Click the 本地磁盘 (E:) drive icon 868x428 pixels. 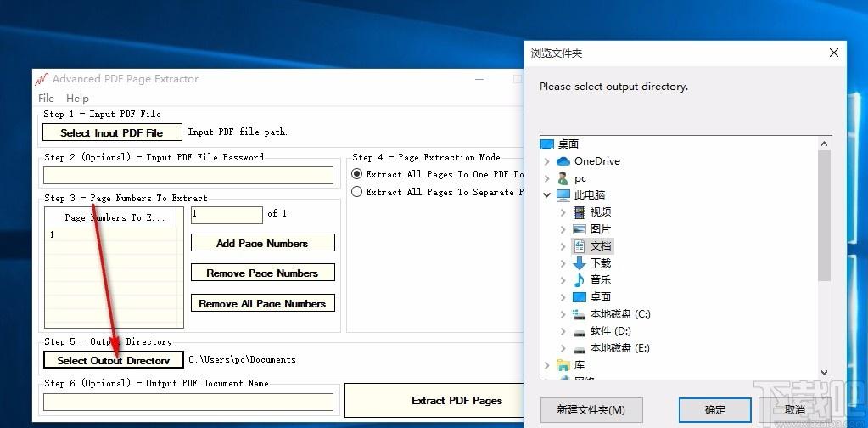pos(579,349)
